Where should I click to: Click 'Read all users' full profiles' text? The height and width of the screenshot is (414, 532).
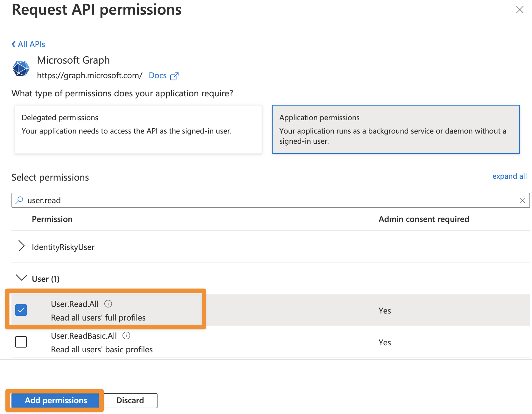coord(98,318)
